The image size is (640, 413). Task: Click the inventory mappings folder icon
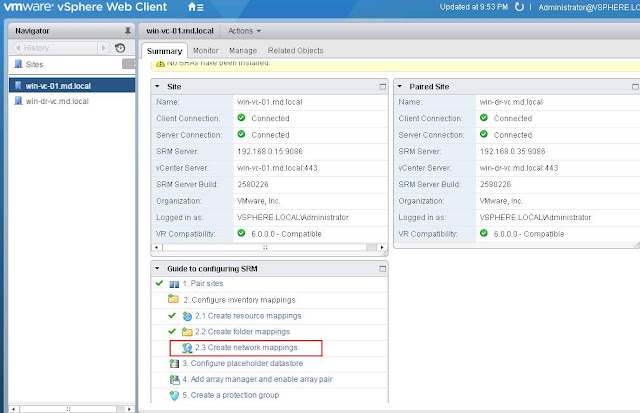point(173,299)
